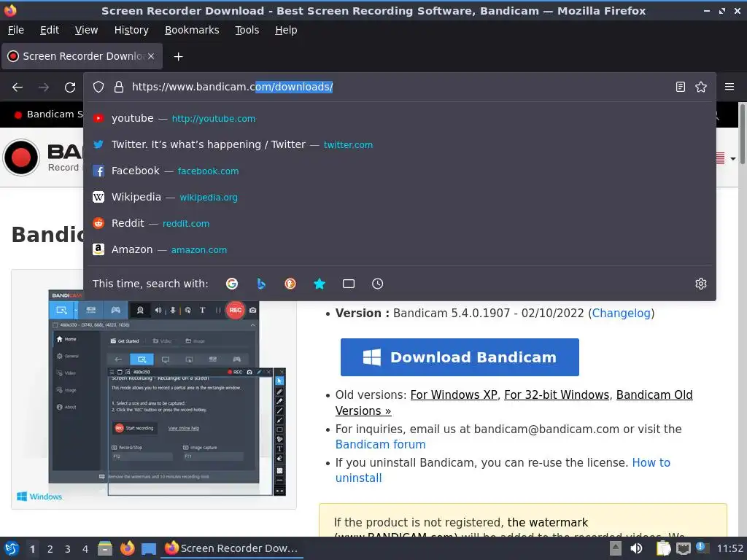Click the show desktop icon on taskbar
Screen dimensions: 747x560
pos(149,549)
